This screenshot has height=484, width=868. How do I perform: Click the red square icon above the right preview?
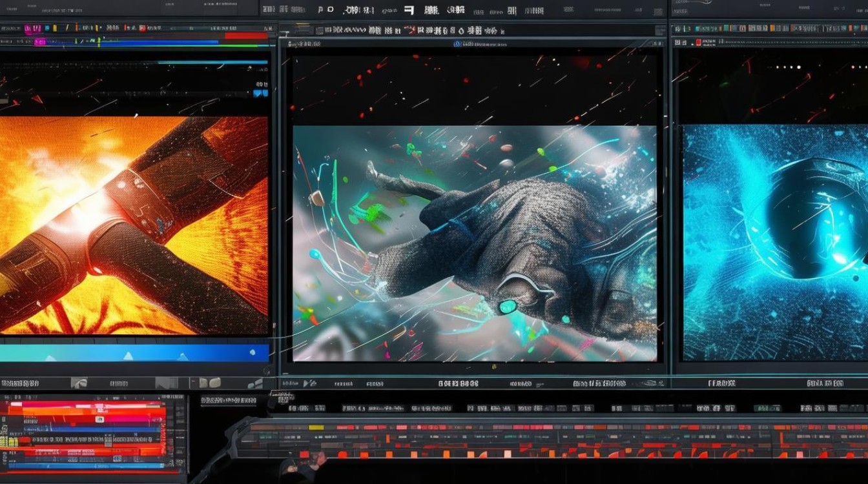[698, 43]
